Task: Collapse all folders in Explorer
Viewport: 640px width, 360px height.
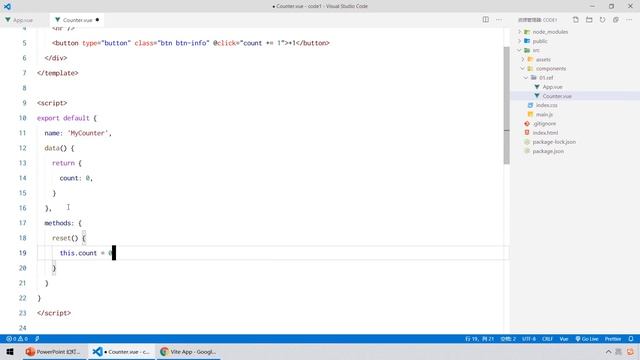Action: pyautogui.click(x=616, y=20)
